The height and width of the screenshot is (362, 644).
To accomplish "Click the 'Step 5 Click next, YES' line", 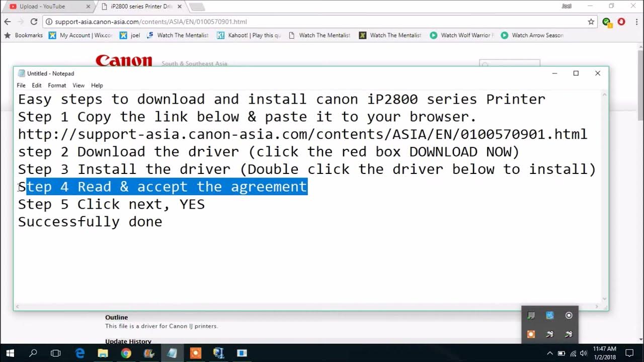I will point(111,204).
